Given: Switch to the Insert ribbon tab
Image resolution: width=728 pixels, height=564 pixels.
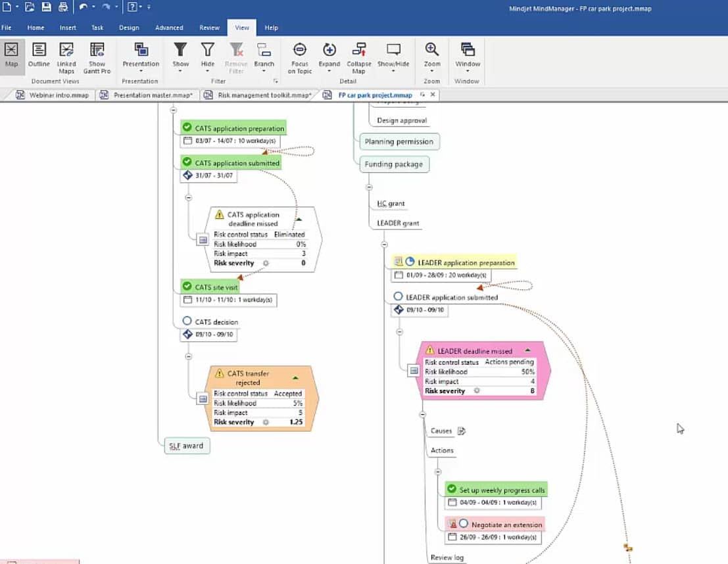Looking at the screenshot, I should [68, 28].
